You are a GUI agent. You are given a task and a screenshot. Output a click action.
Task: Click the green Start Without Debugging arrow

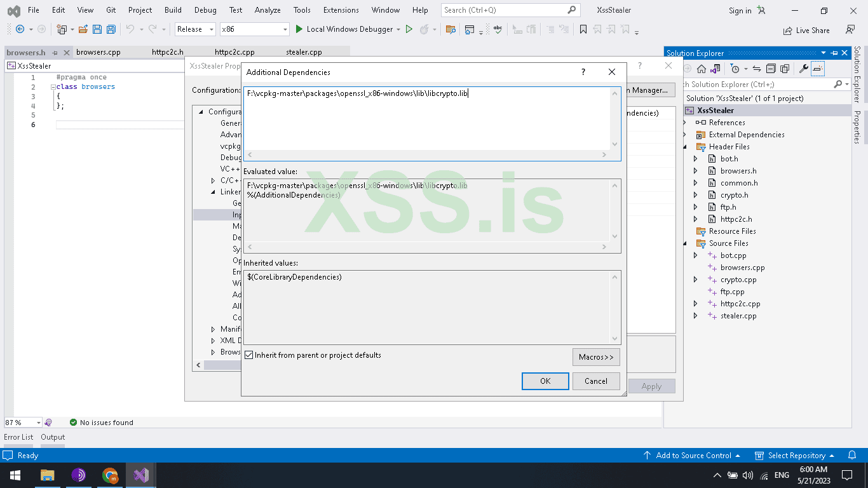coord(409,29)
